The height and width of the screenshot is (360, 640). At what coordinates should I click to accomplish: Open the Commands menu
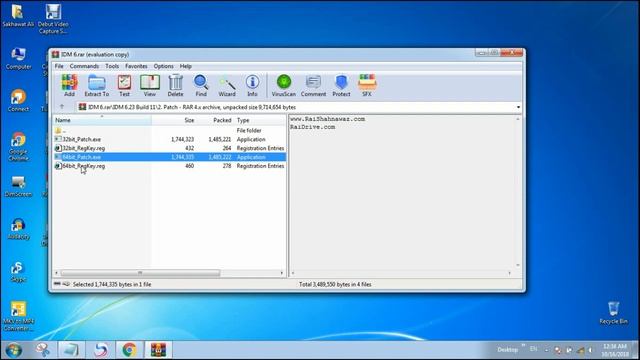tap(84, 66)
